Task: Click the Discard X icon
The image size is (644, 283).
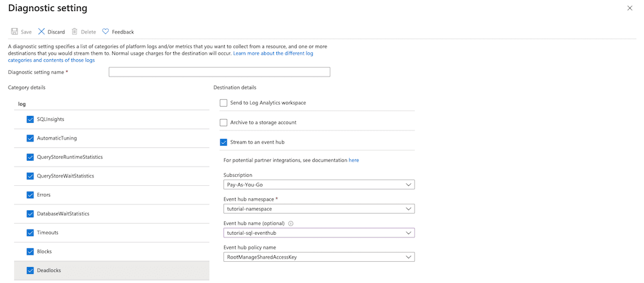Action: click(41, 32)
